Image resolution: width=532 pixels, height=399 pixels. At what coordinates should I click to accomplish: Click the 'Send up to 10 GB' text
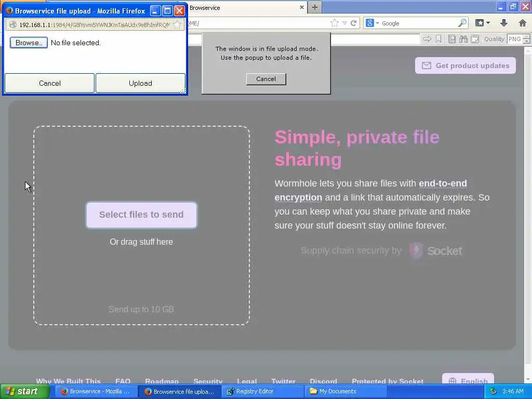(141, 310)
